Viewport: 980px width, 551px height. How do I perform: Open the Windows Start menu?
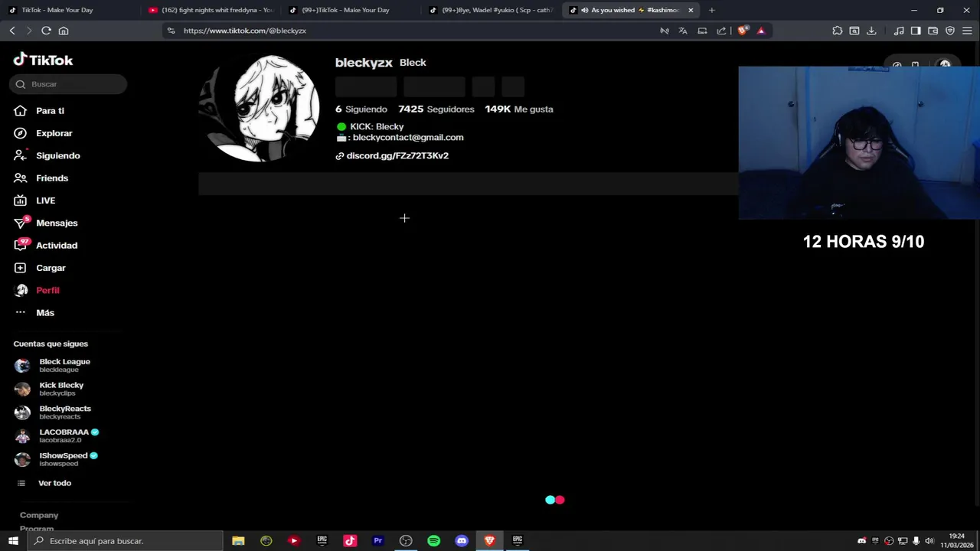pyautogui.click(x=13, y=541)
